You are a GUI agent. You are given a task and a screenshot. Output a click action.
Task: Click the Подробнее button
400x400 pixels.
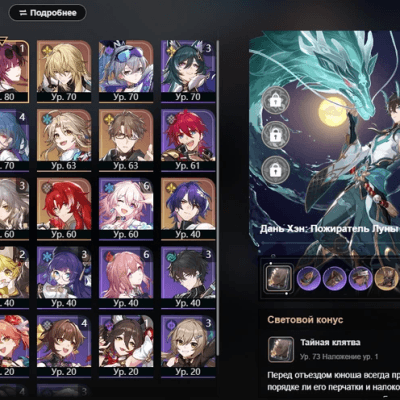pyautogui.click(x=47, y=13)
